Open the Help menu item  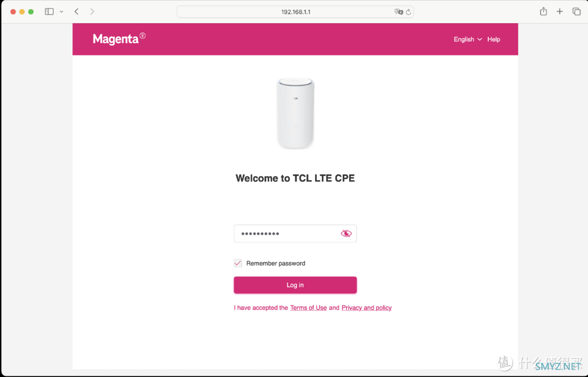pyautogui.click(x=493, y=39)
